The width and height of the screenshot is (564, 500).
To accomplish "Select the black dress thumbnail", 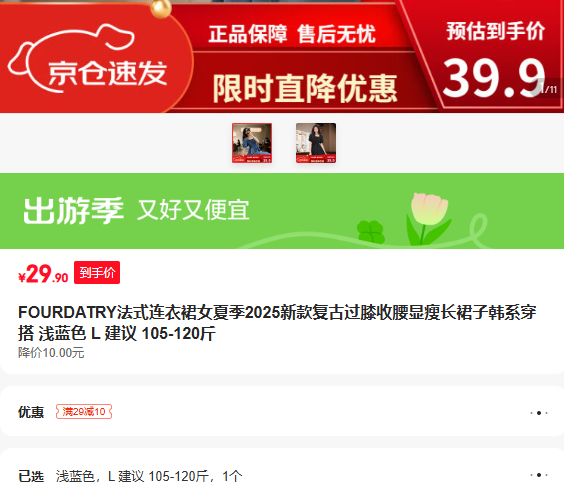I will coord(316,143).
